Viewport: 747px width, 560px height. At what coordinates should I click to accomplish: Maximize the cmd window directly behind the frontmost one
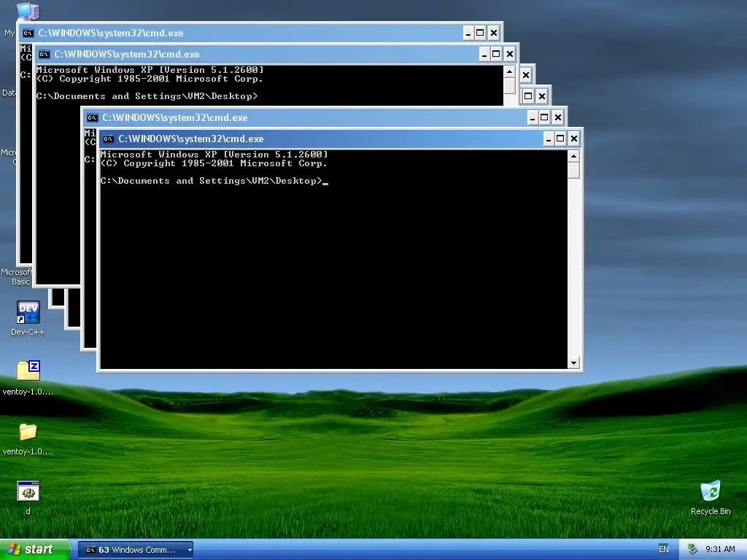click(x=544, y=117)
